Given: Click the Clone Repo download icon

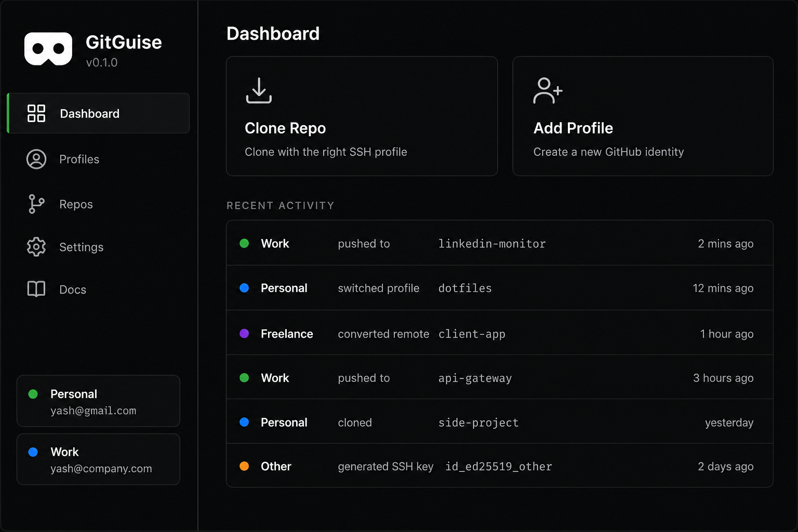Looking at the screenshot, I should tap(259, 90).
